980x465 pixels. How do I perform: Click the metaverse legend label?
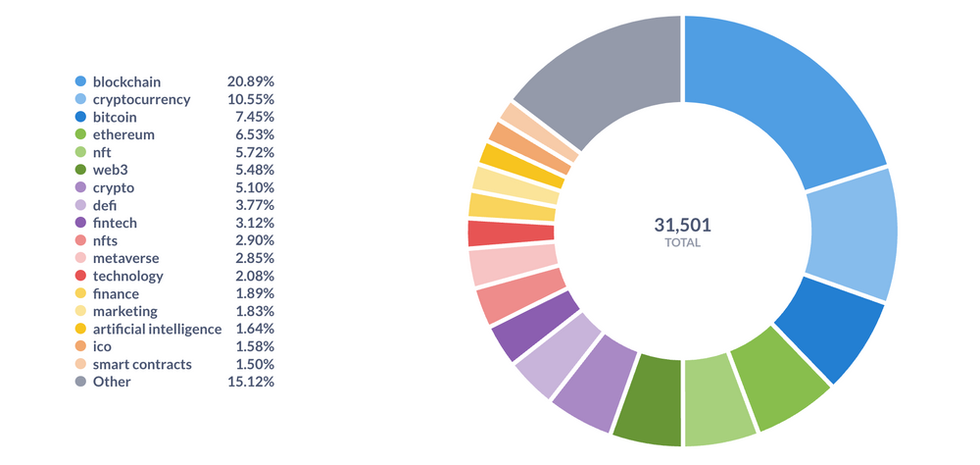coord(128,258)
